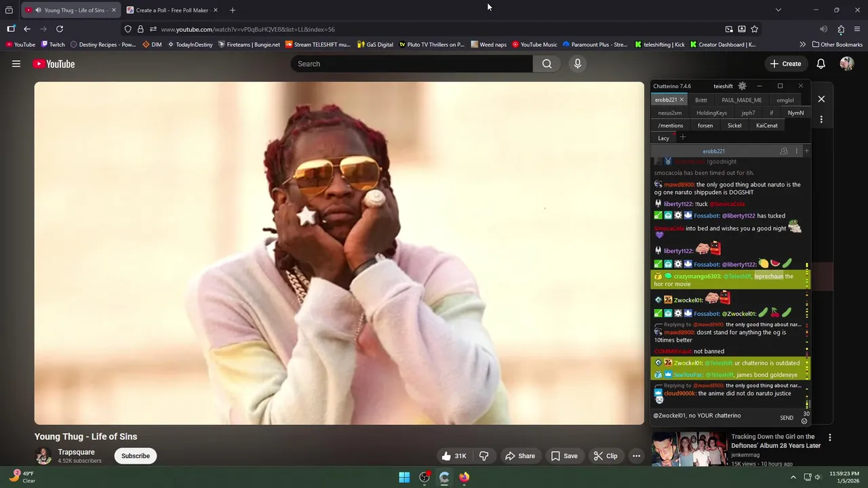Open Chatterino viewer list icon
The width and height of the screenshot is (868, 488).
pos(784,151)
